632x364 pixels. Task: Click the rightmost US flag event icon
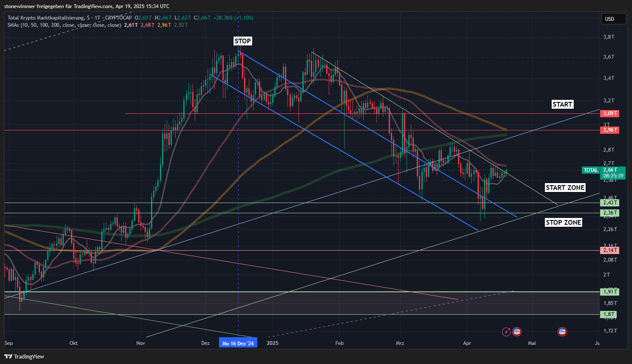(x=562, y=332)
